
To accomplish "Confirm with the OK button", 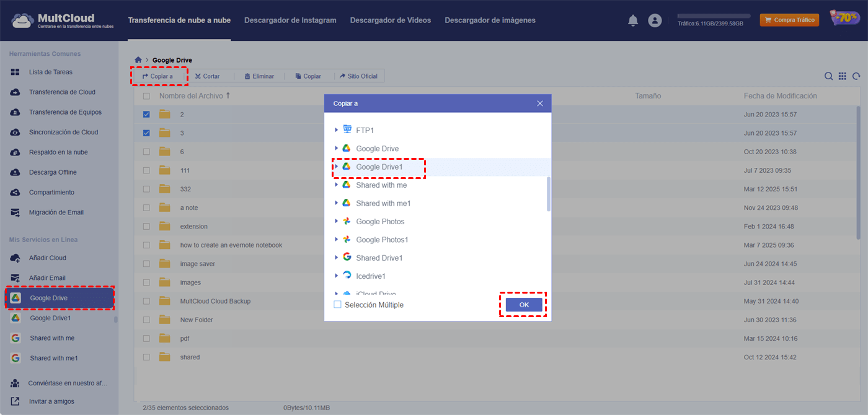I will point(524,305).
